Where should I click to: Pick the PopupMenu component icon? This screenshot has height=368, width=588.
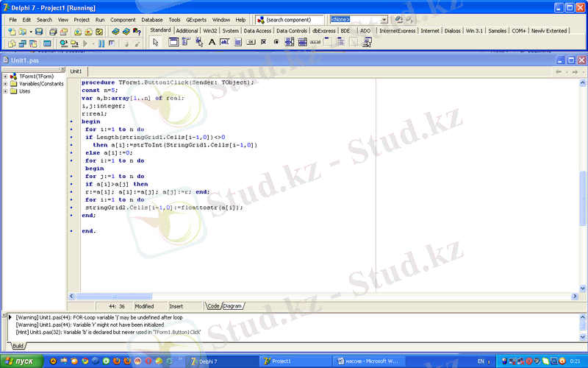point(199,42)
